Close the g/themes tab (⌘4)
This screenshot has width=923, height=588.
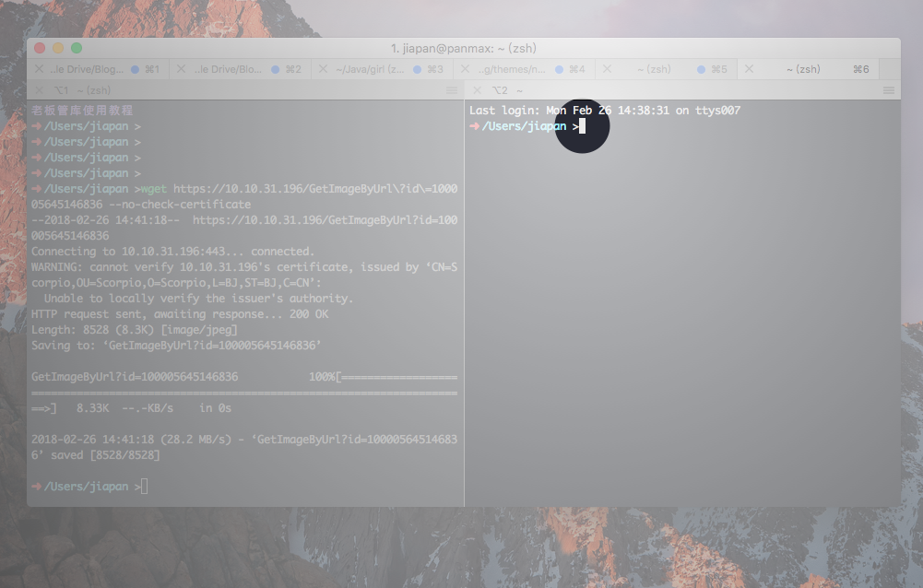pos(465,69)
